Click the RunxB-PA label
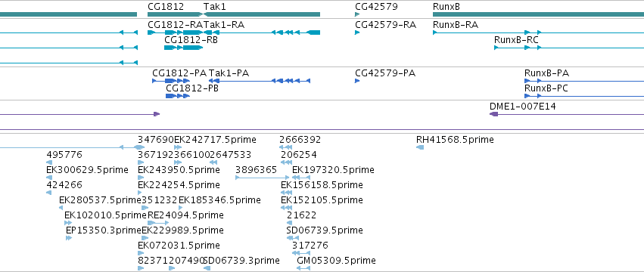644x272 pixels. coord(546,73)
